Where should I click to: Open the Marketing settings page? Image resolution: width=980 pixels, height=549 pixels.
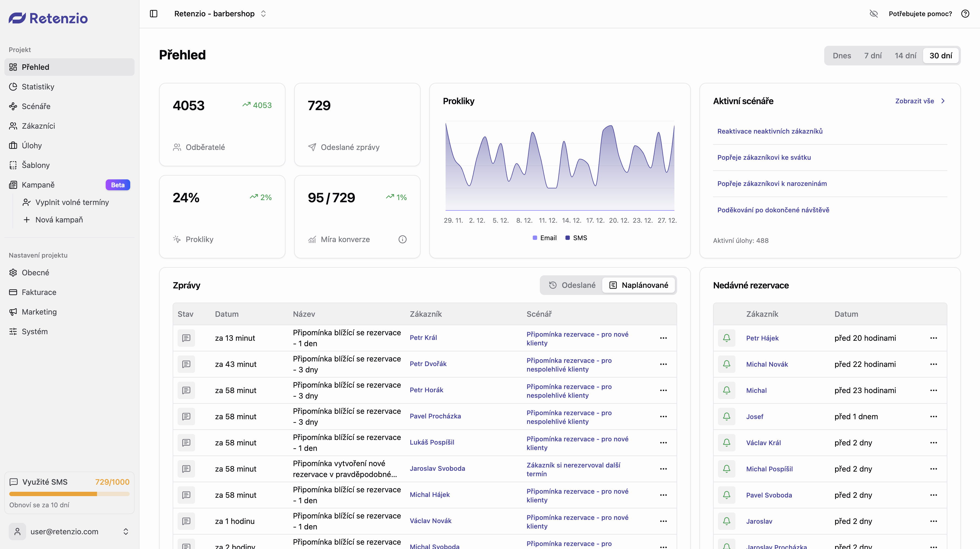[39, 312]
